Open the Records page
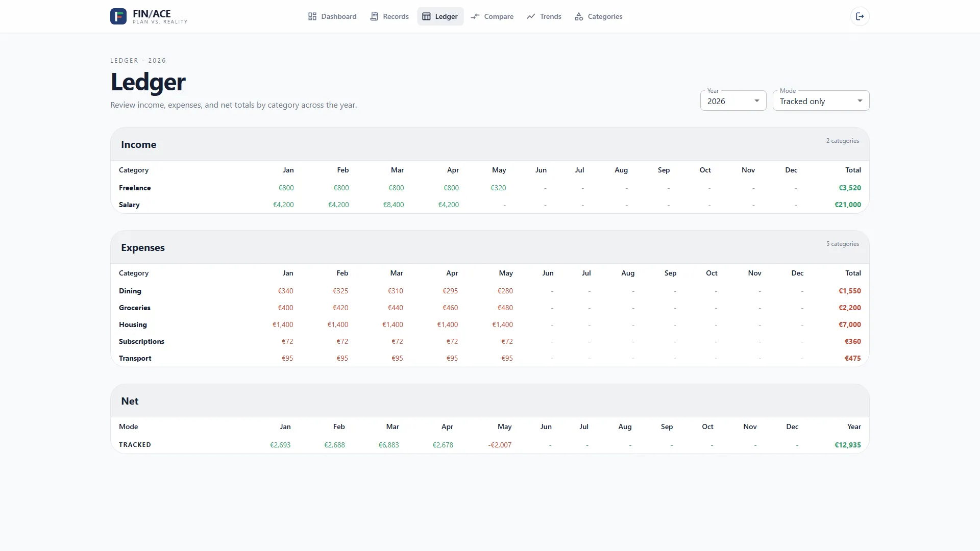The height and width of the screenshot is (551, 980). [389, 16]
